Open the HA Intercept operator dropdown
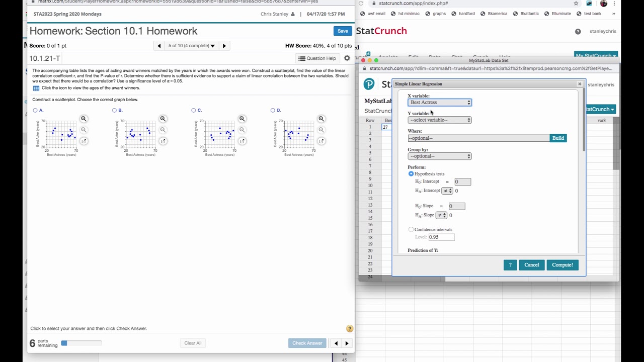 coord(447,191)
